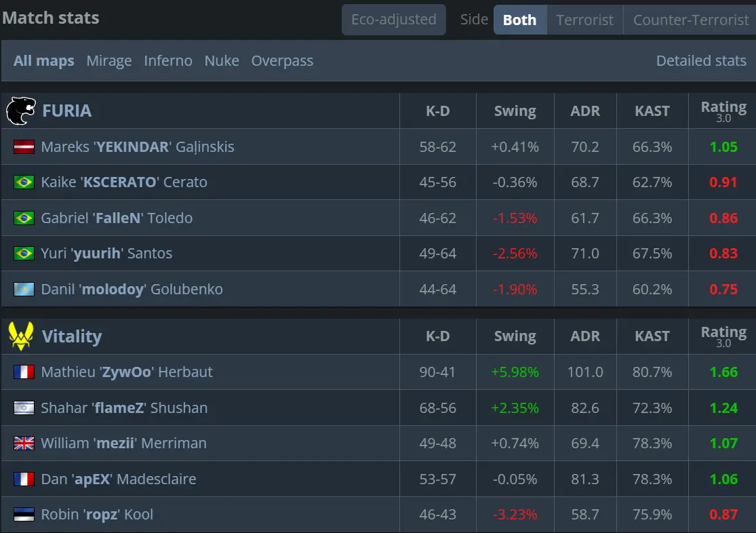Click YEKINDAR's Latvian flag icon

point(24,146)
